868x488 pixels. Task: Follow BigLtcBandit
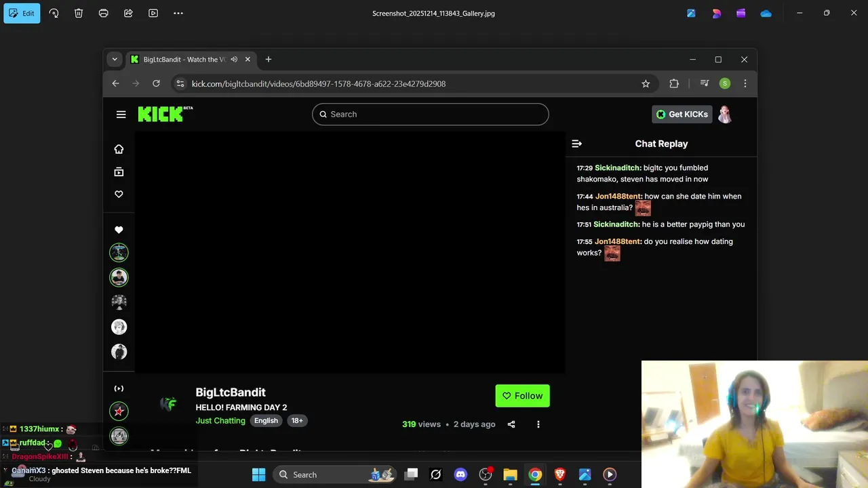point(522,396)
